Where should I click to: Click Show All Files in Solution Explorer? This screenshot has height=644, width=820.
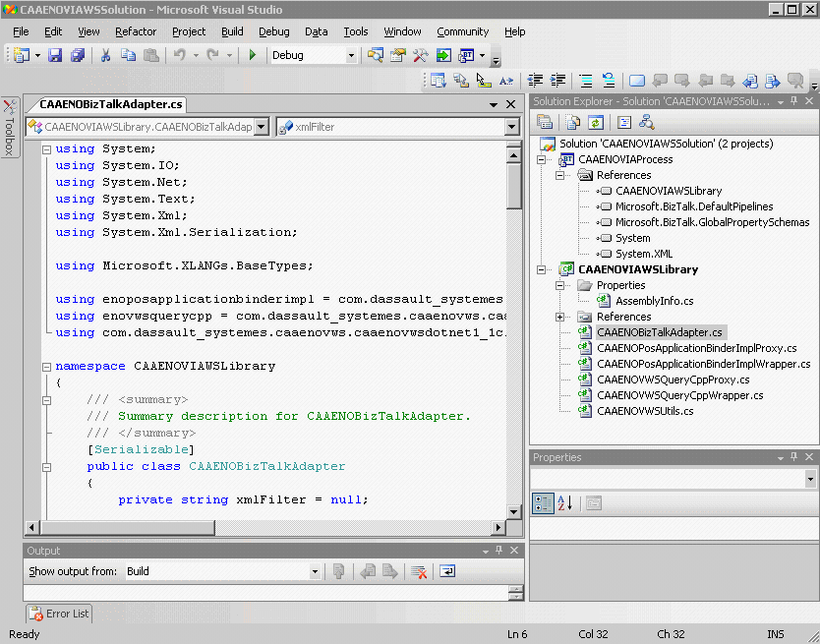(x=573, y=123)
